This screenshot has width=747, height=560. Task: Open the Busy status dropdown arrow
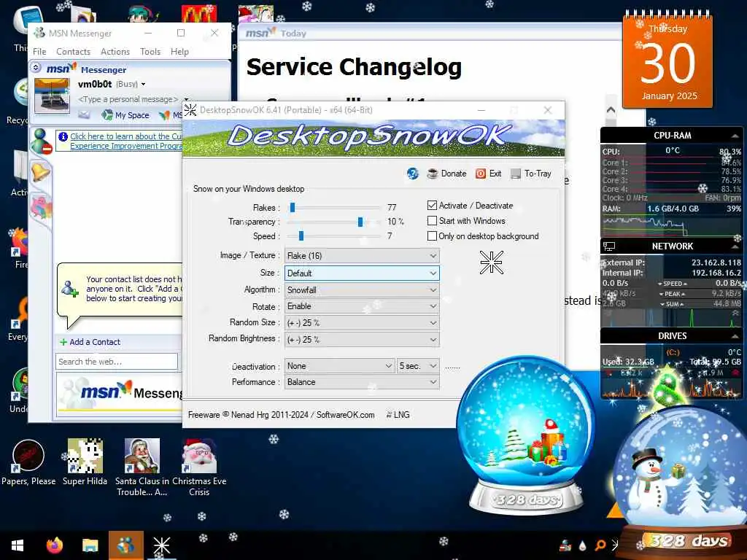pos(143,85)
